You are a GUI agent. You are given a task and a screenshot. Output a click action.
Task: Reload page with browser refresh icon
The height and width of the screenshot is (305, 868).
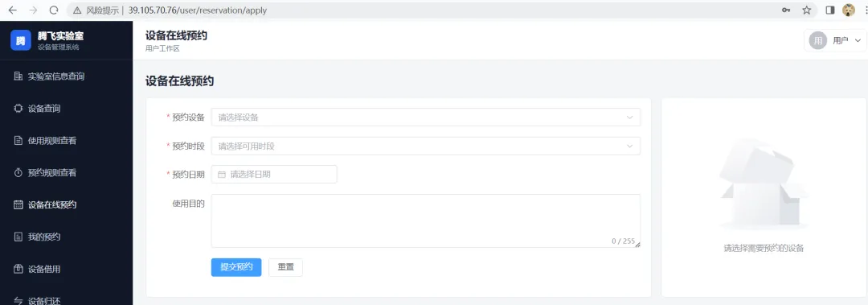tap(54, 10)
